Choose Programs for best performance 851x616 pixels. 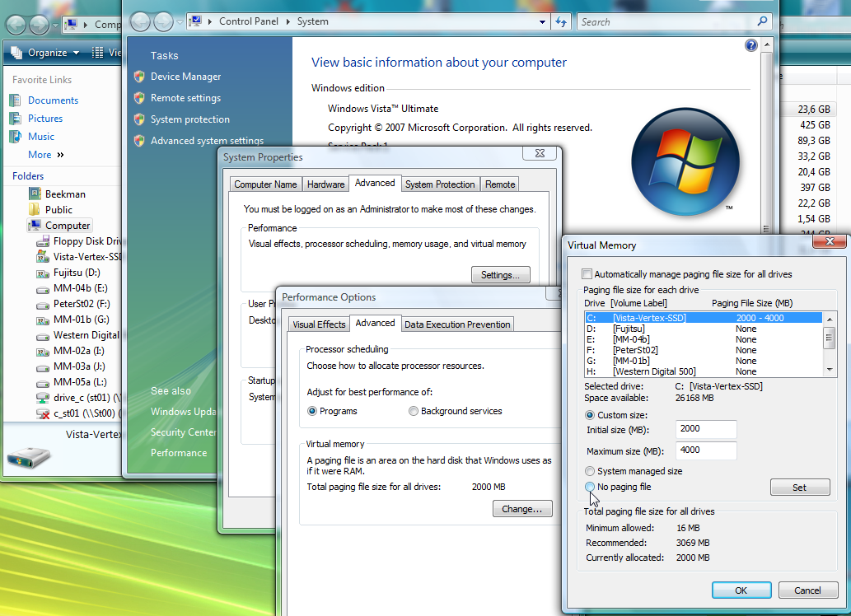(x=312, y=411)
